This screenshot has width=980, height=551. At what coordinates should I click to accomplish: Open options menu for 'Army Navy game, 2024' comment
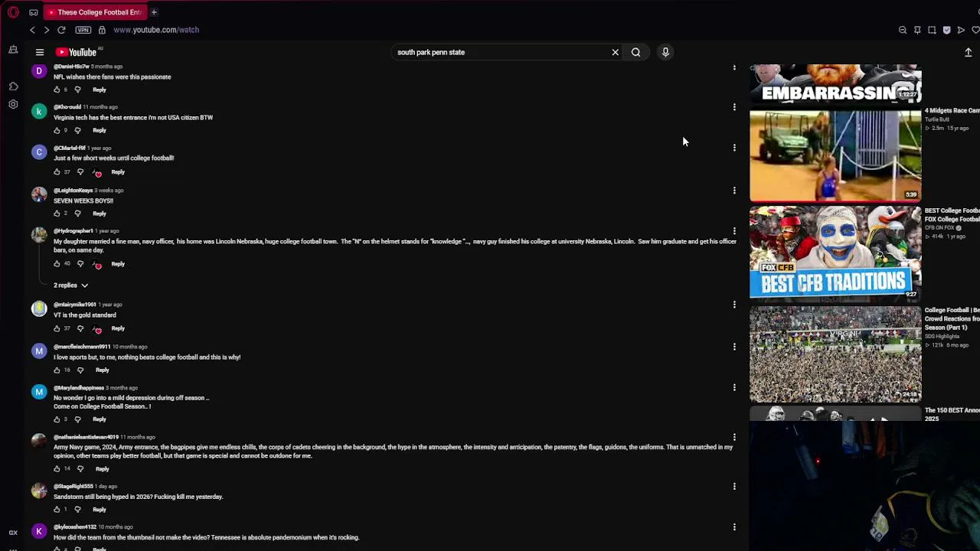pyautogui.click(x=734, y=438)
